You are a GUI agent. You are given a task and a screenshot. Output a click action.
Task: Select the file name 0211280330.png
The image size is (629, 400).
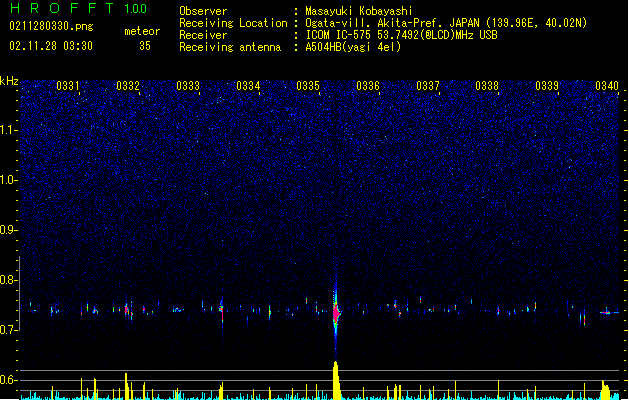point(51,27)
